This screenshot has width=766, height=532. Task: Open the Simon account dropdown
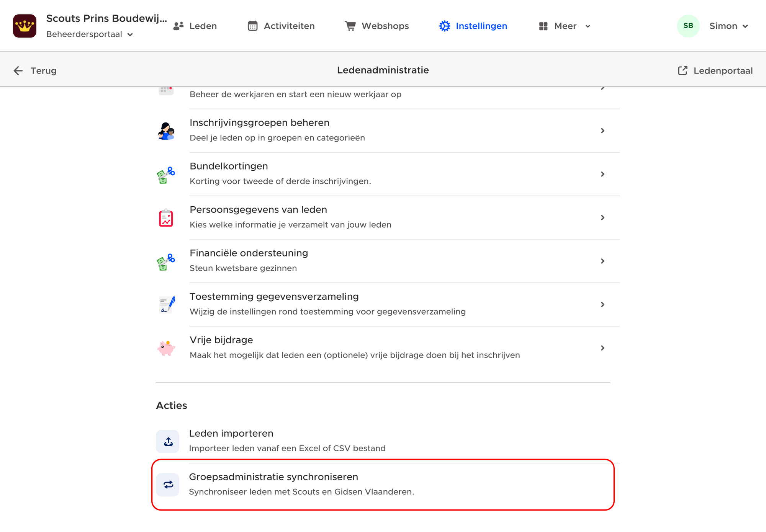728,26
